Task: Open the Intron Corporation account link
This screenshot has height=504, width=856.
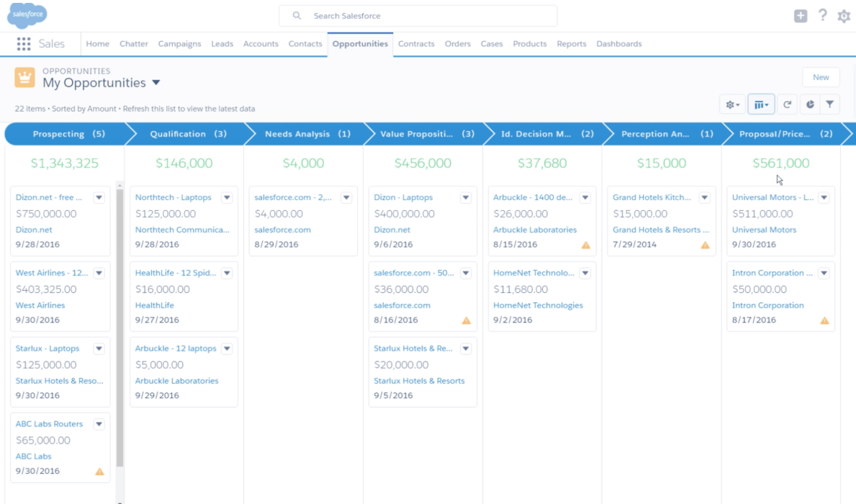Action: point(768,305)
